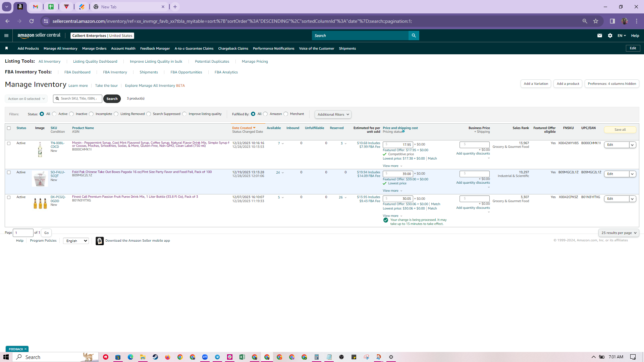The width and height of the screenshot is (644, 362).
Task: Select the Listing Removed status filter
Action: (116, 114)
